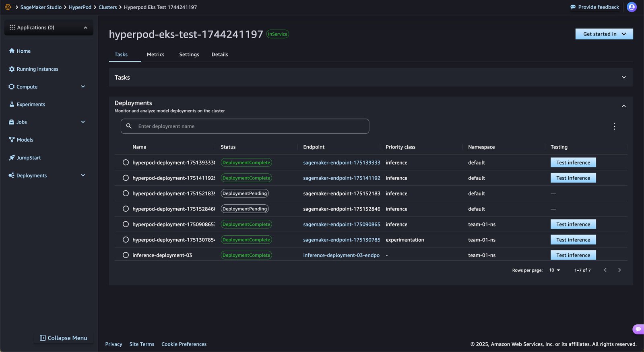Click the Jobs briefcase icon
This screenshot has height=352, width=644.
pos(11,122)
